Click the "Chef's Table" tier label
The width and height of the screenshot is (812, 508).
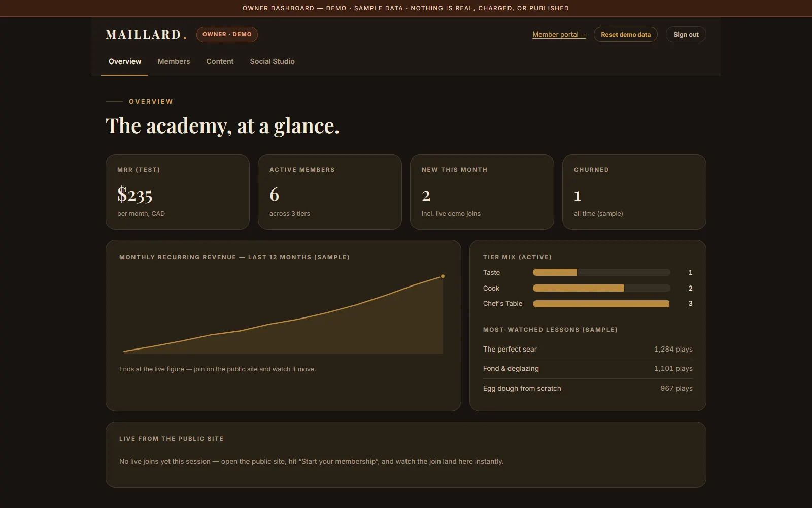(502, 304)
